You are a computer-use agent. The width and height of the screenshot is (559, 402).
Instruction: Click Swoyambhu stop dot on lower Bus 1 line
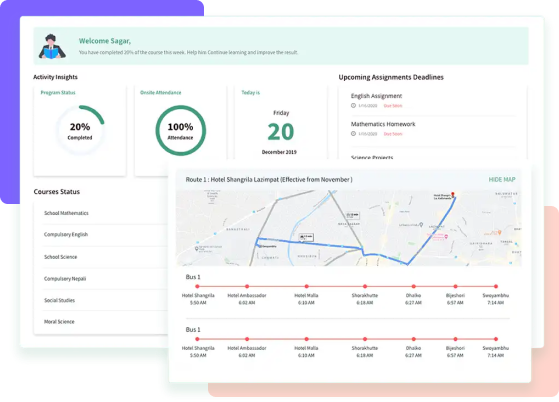click(496, 339)
